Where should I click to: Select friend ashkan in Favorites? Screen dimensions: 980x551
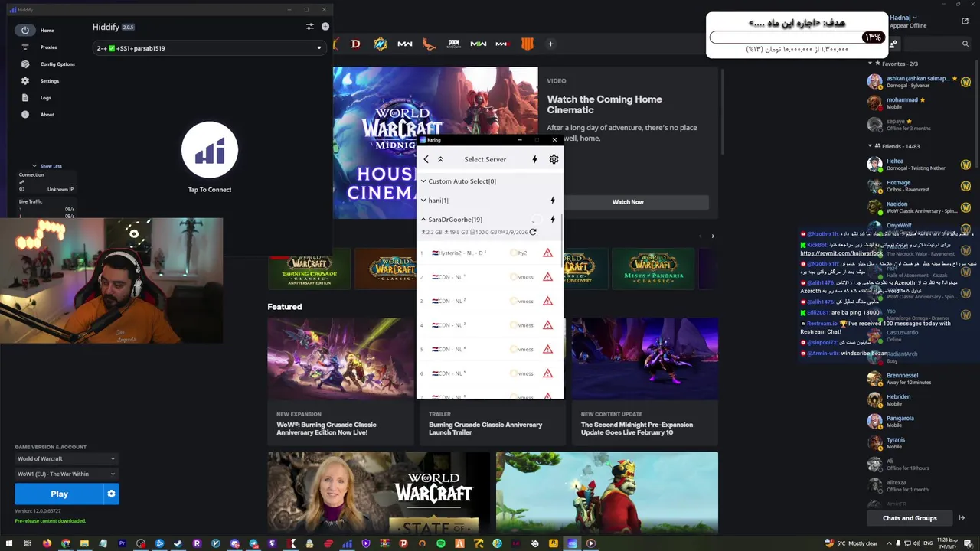(919, 81)
